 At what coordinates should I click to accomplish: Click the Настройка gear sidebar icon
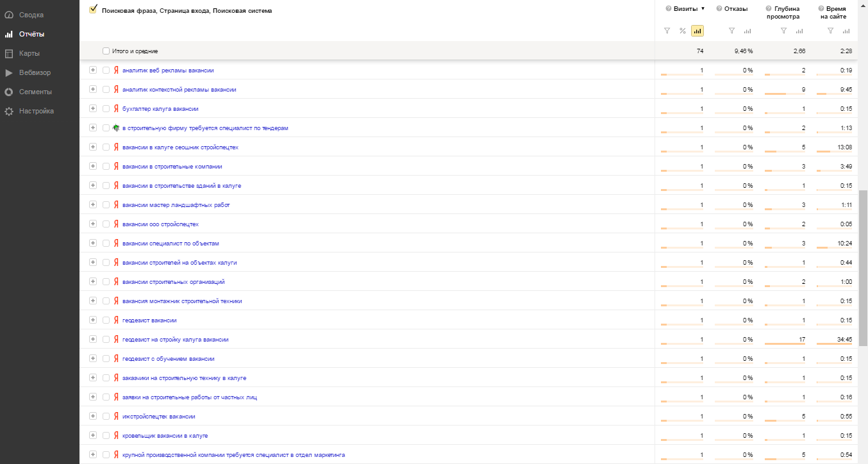[x=9, y=111]
